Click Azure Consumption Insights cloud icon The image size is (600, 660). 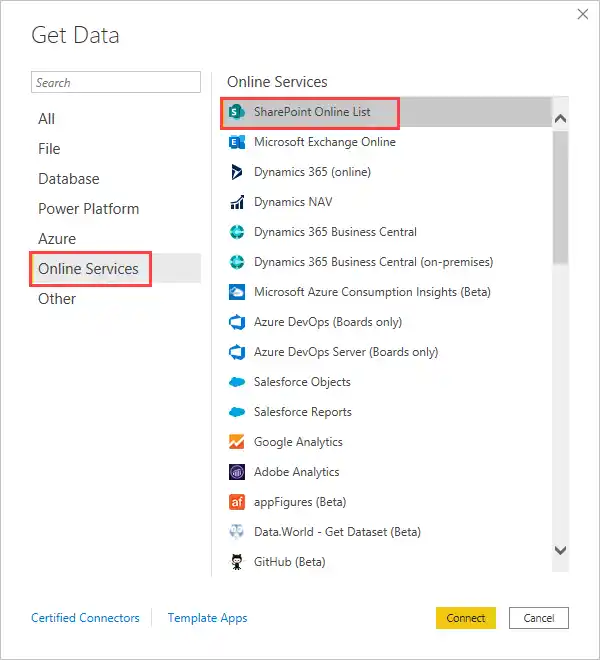[237, 292]
